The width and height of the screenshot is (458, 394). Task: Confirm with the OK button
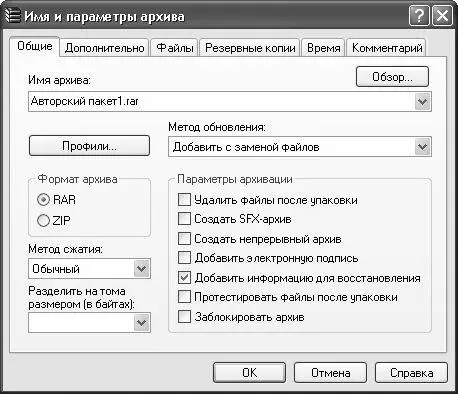[249, 372]
